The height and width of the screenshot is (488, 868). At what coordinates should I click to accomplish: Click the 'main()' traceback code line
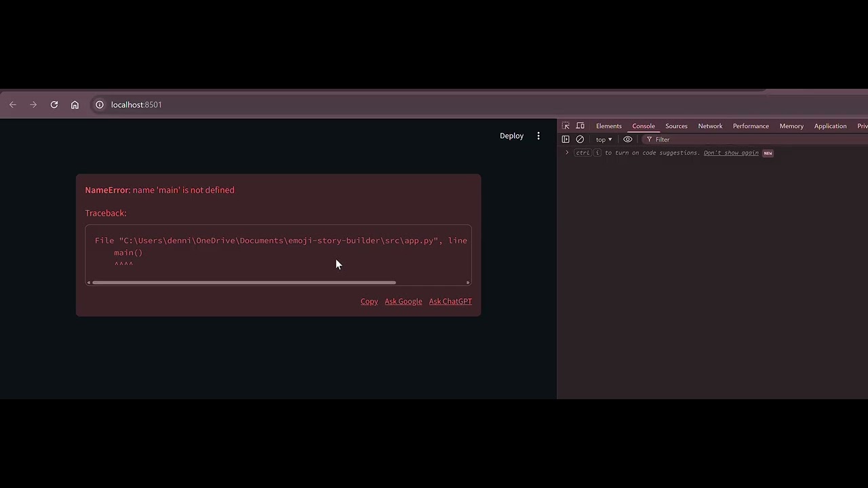[x=128, y=253]
